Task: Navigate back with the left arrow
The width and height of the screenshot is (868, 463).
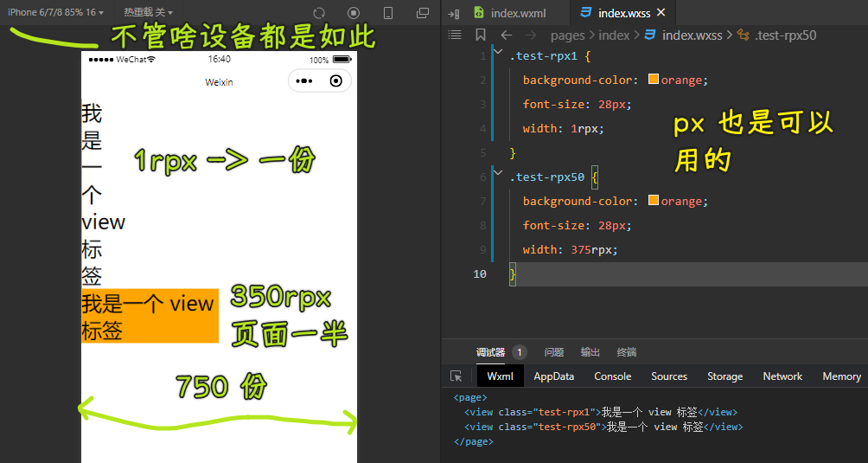Action: coord(506,35)
